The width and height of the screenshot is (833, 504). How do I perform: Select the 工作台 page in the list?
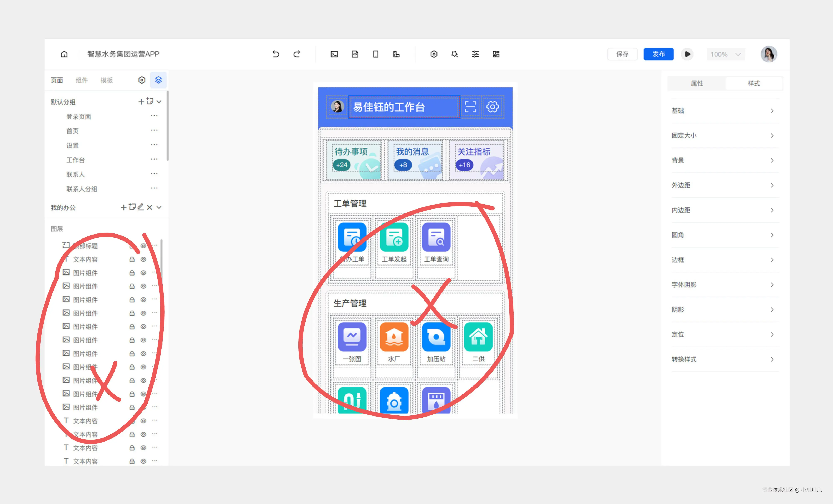(75, 160)
